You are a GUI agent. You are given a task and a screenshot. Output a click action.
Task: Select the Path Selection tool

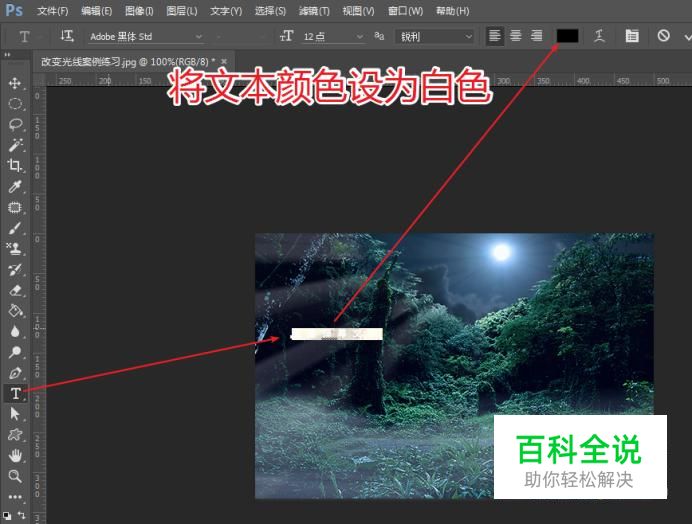[x=15, y=414]
